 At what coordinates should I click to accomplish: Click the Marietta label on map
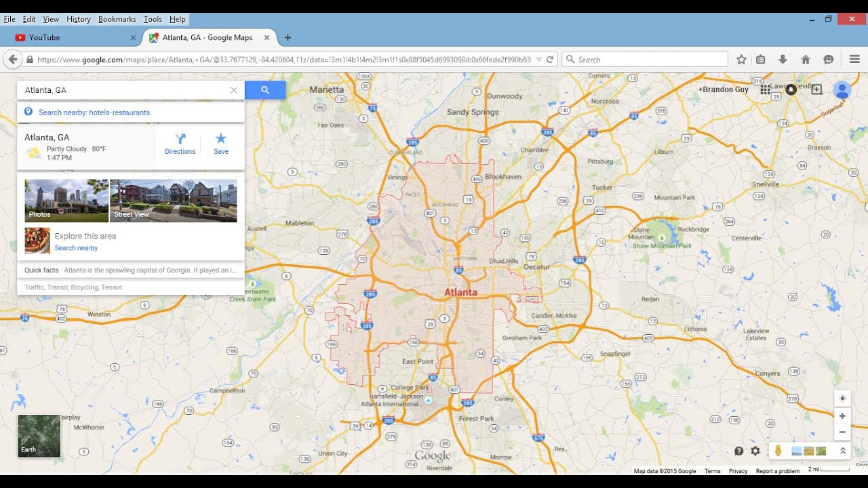[327, 89]
